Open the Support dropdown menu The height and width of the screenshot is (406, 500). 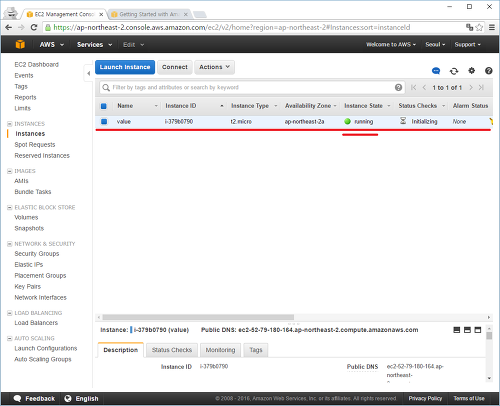[468, 44]
